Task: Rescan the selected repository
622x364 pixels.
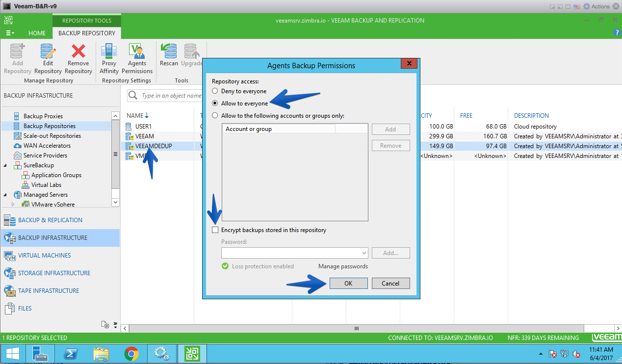Action: (x=169, y=55)
